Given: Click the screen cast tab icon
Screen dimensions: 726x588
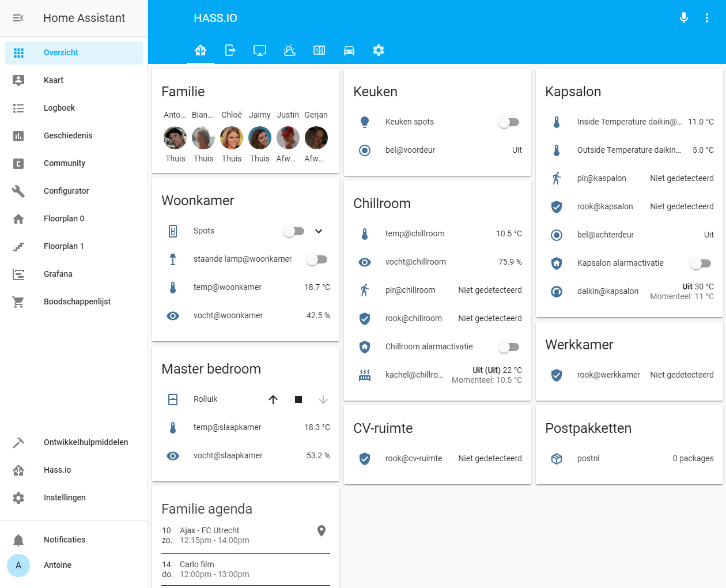Looking at the screenshot, I should click(259, 50).
